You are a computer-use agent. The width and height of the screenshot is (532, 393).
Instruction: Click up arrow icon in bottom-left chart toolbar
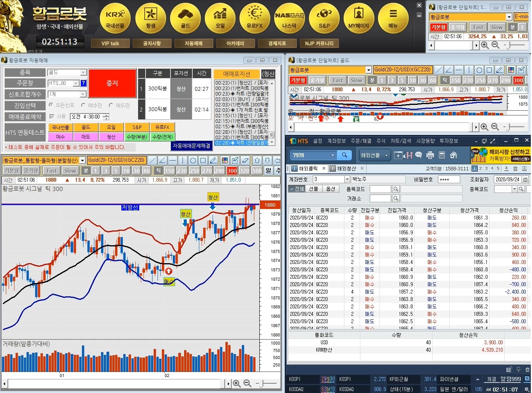point(257,160)
